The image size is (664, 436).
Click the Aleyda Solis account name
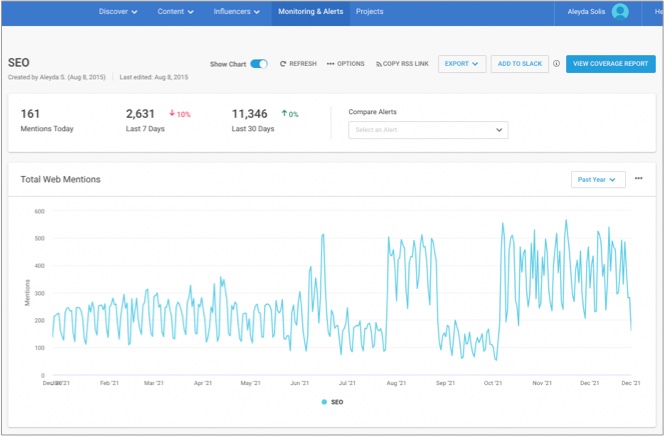(586, 12)
